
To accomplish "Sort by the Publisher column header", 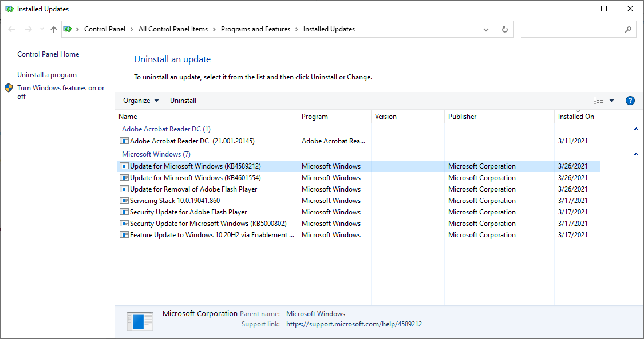I will click(462, 117).
